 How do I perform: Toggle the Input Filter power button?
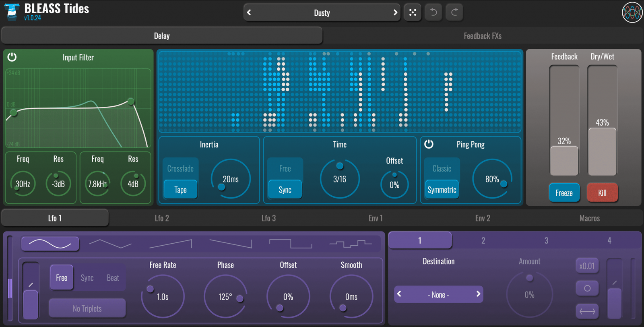12,57
